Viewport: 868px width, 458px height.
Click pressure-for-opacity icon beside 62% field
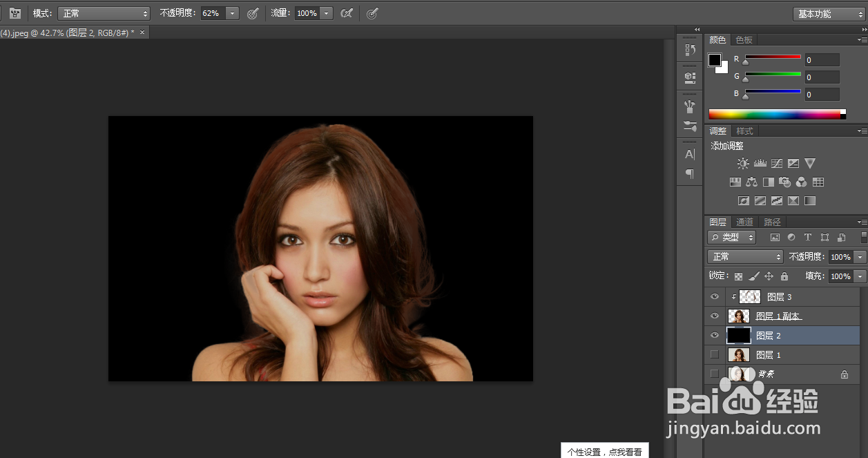point(253,13)
